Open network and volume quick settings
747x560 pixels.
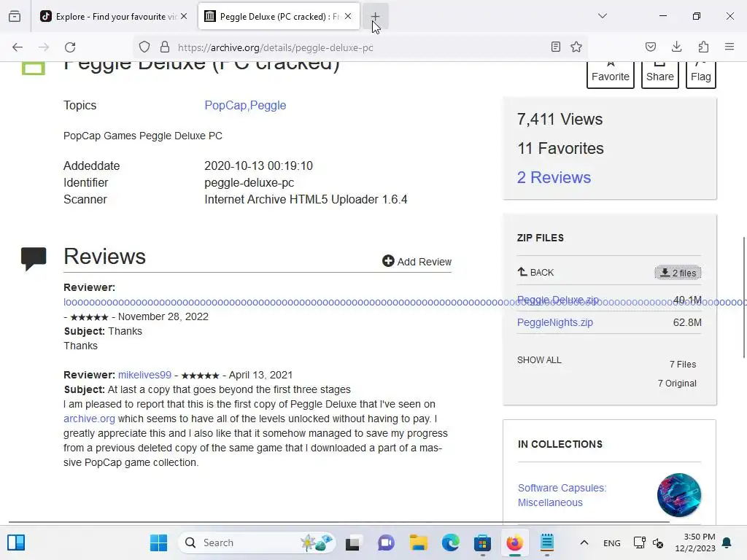649,542
